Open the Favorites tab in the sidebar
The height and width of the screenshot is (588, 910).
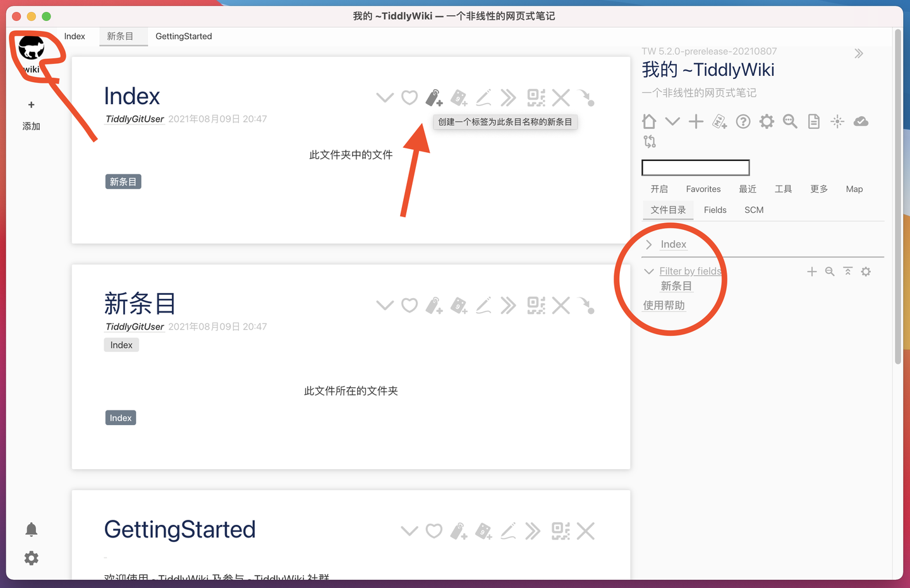tap(703, 189)
